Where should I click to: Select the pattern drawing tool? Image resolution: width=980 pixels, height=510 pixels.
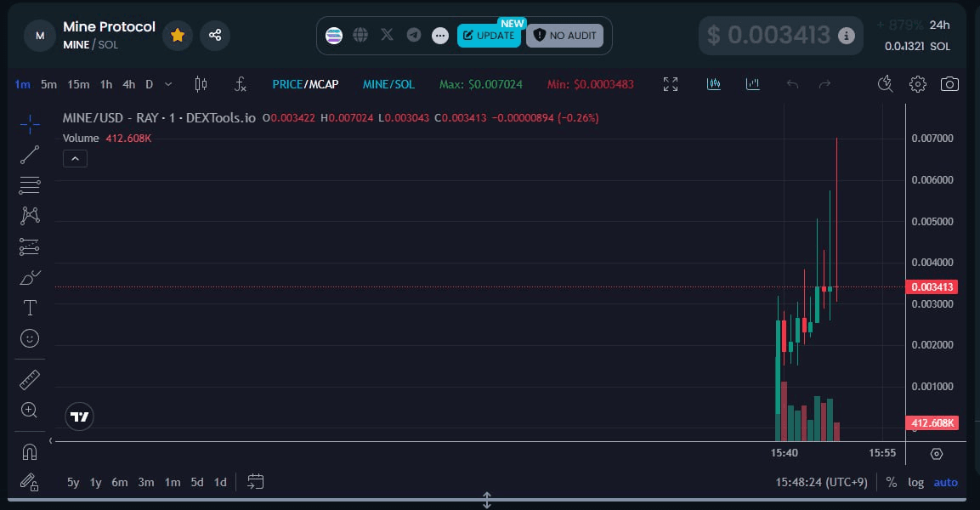tap(30, 216)
